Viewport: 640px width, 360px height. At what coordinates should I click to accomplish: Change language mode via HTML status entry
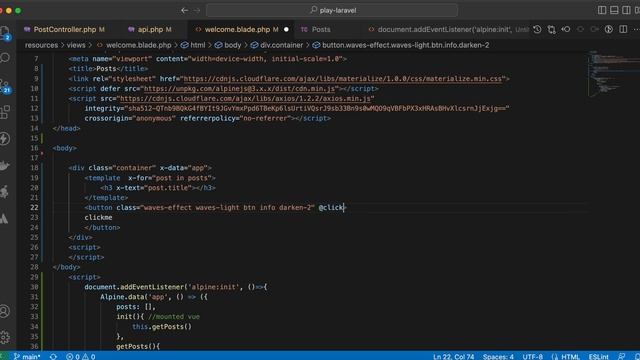click(x=565, y=356)
